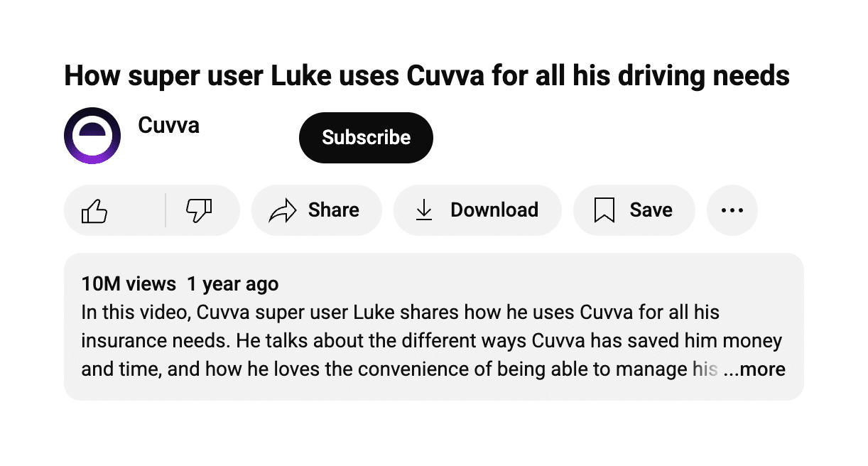Image resolution: width=868 pixels, height=466 pixels.
Task: Click the video title about super user Luke
Action: point(427,75)
